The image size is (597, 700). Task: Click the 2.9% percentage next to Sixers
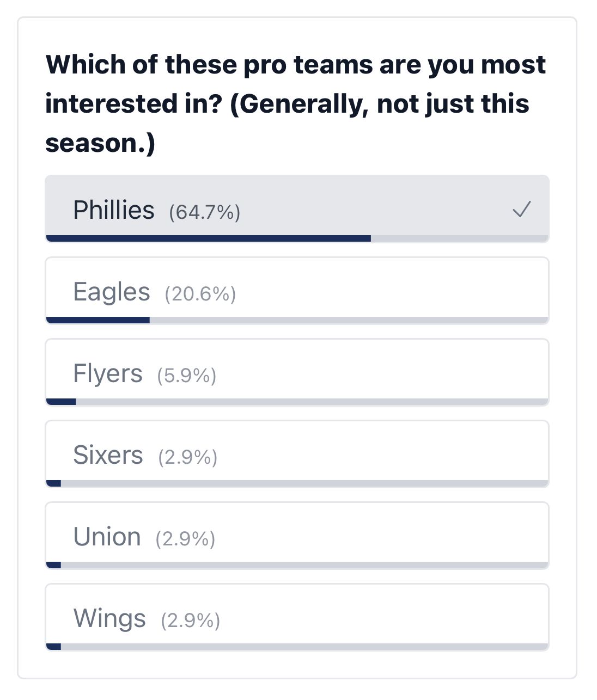click(188, 457)
